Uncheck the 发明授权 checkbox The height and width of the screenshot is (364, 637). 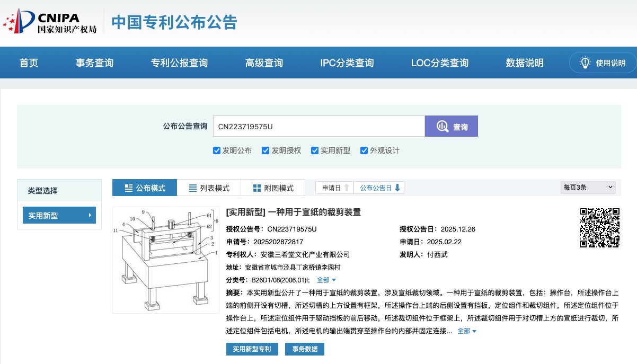[266, 150]
